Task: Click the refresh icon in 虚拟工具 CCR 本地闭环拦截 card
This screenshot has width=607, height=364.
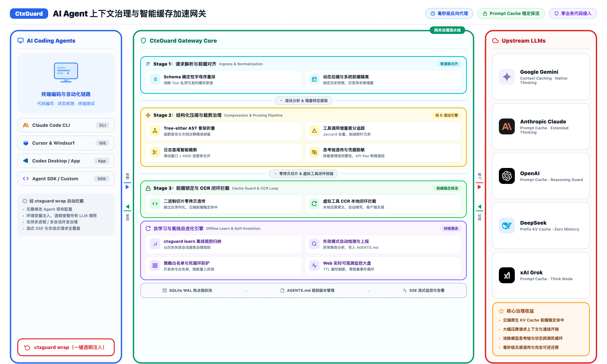Action: [x=314, y=204]
